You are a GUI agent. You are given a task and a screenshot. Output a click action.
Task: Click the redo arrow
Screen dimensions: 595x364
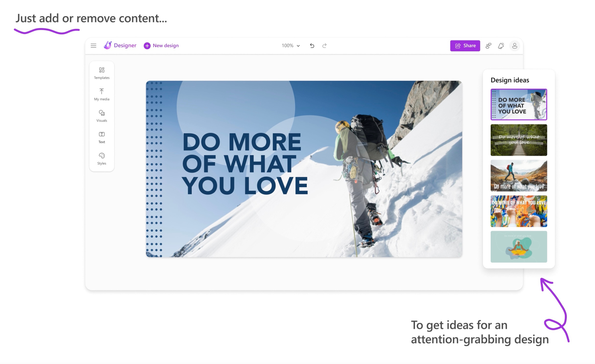point(324,46)
